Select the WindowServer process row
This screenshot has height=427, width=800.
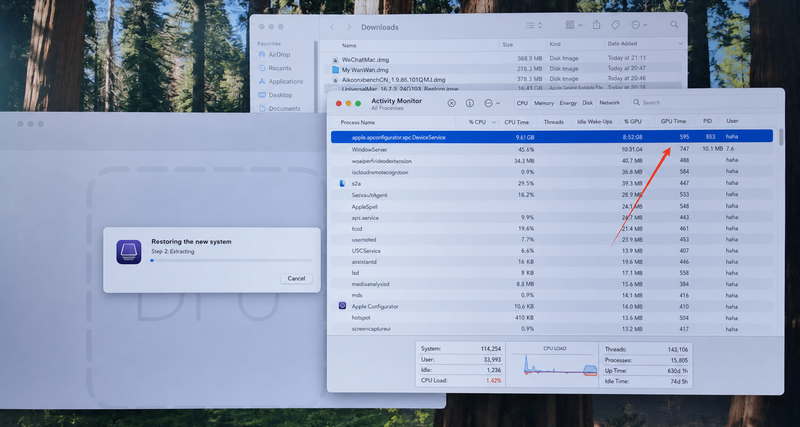click(x=552, y=149)
